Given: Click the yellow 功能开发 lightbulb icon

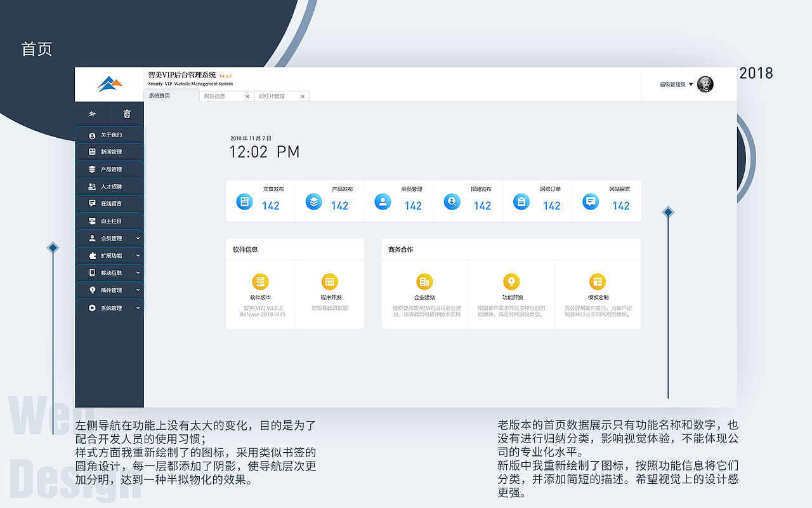Looking at the screenshot, I should click(x=511, y=281).
